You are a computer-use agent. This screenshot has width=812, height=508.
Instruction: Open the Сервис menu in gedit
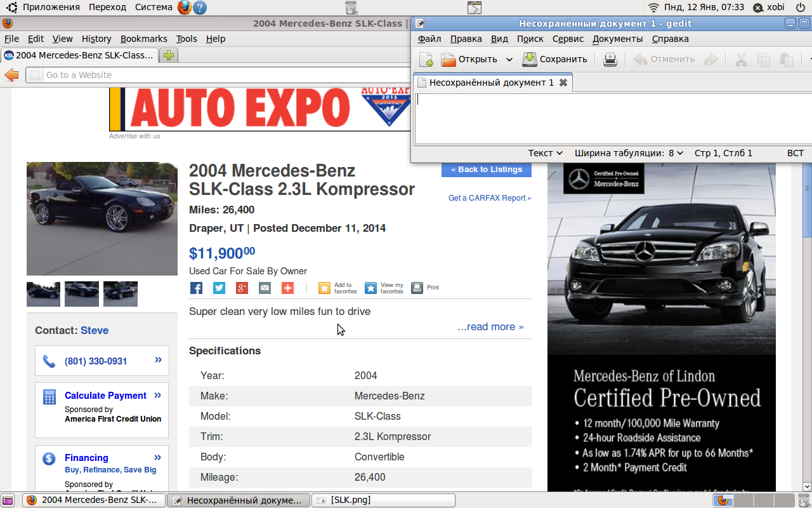[x=568, y=39]
